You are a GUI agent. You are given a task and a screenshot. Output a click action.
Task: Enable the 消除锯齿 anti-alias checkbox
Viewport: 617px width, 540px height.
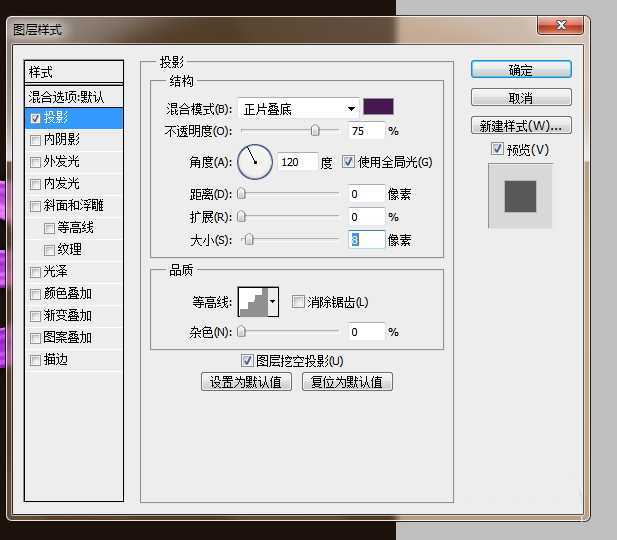click(x=298, y=302)
